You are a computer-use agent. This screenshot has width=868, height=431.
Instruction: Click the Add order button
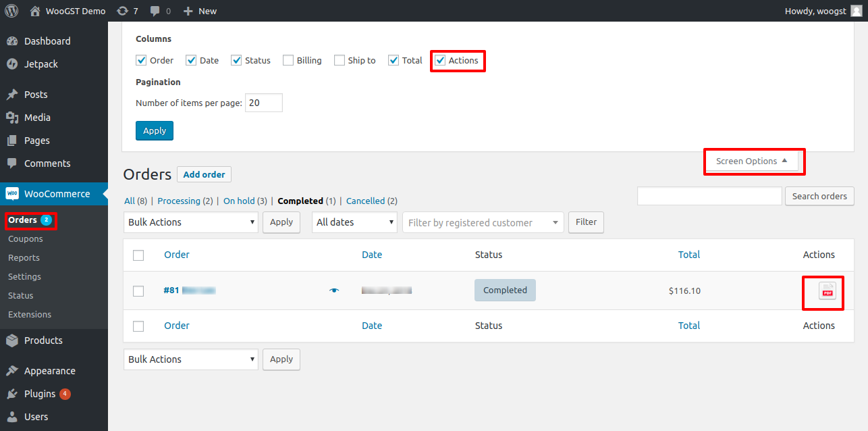tap(204, 174)
